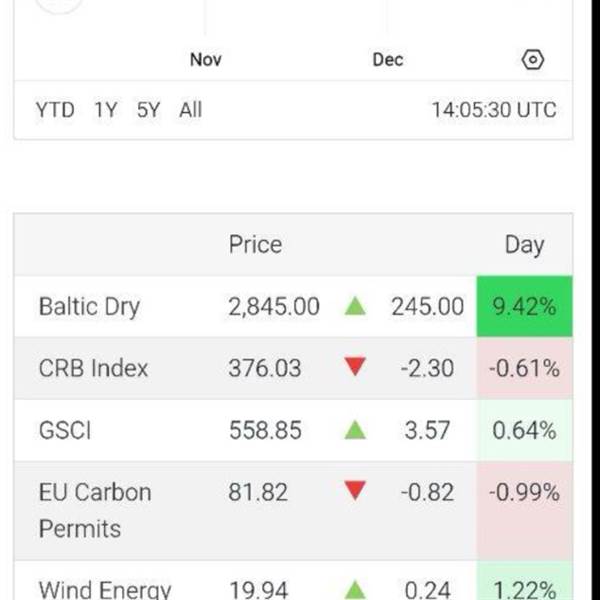Click the -0.61% CRB day change cell
600x600 pixels.
[524, 368]
